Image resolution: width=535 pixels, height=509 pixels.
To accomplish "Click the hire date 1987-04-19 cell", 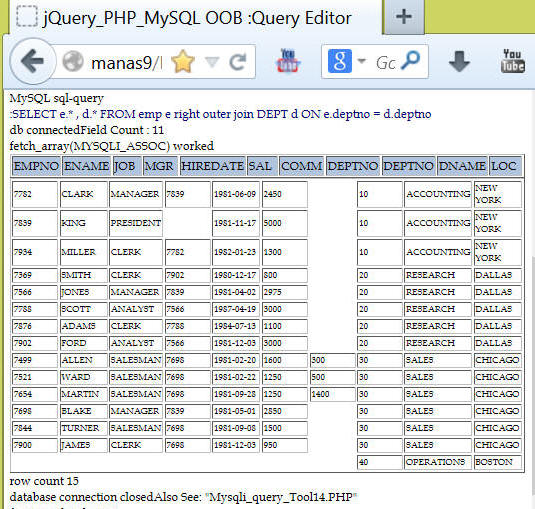I will pyautogui.click(x=236, y=309).
